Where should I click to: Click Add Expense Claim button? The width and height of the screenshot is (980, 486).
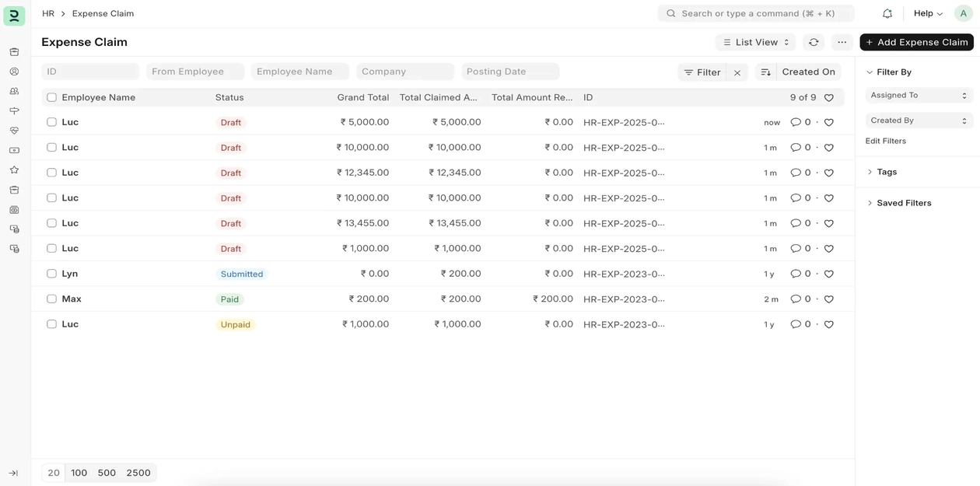(916, 42)
